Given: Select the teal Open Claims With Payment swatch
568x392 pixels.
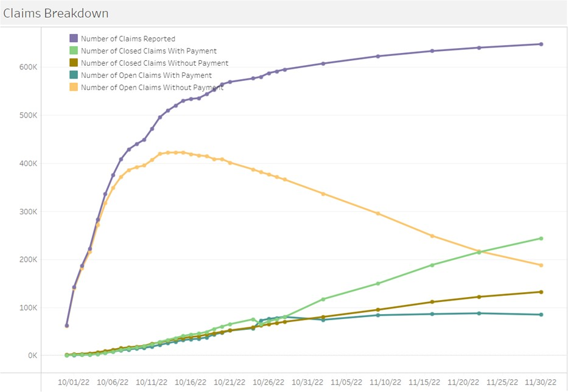Looking at the screenshot, I should pyautogui.click(x=74, y=75).
